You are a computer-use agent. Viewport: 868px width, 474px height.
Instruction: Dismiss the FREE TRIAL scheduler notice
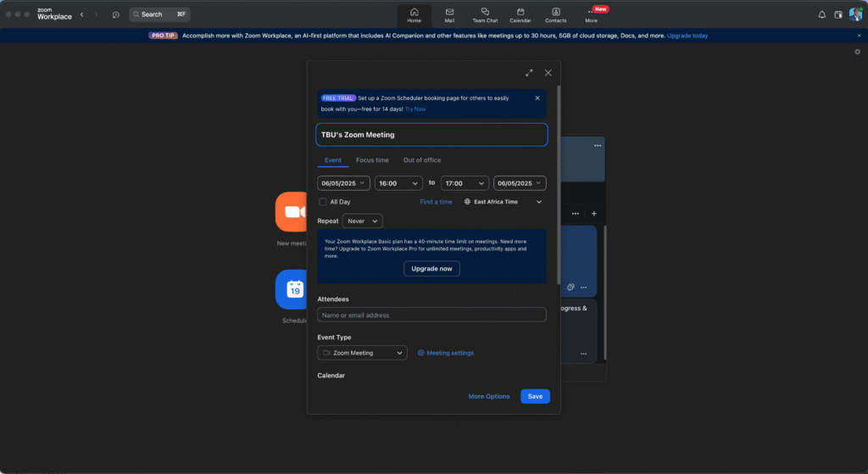coord(537,98)
